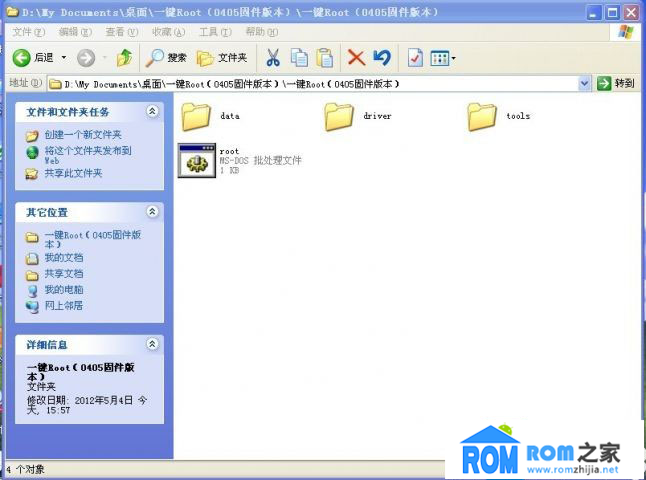Click 创建一个新文件夹 link
Screen dimensions: 646x480
(x=83, y=135)
